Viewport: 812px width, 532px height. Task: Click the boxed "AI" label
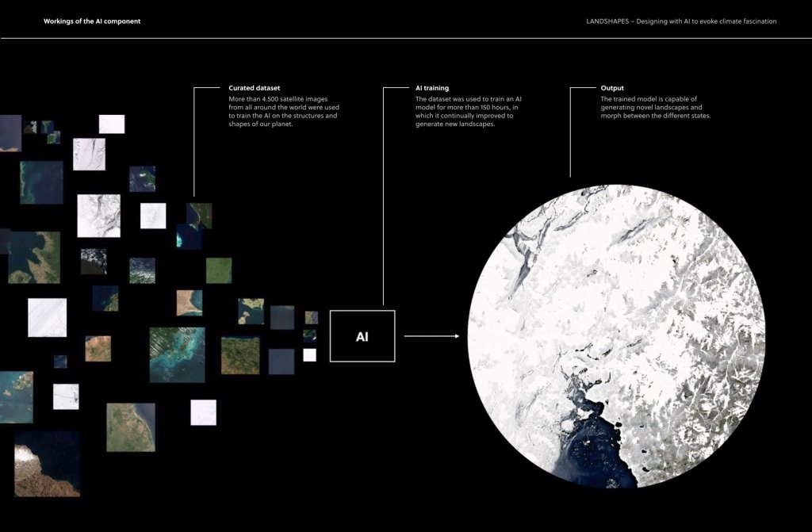click(362, 336)
